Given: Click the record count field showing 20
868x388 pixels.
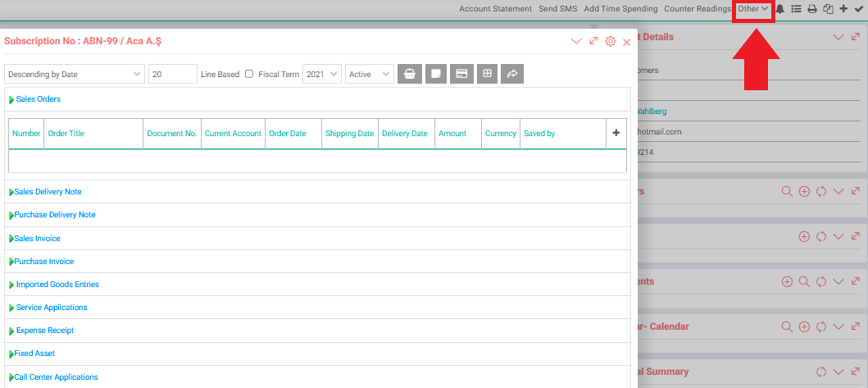Looking at the screenshot, I should [173, 74].
